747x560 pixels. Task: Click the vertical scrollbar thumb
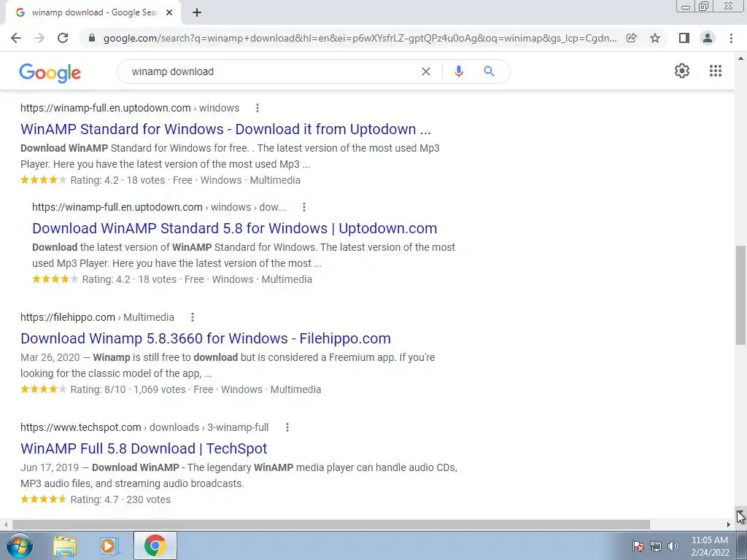[740, 295]
